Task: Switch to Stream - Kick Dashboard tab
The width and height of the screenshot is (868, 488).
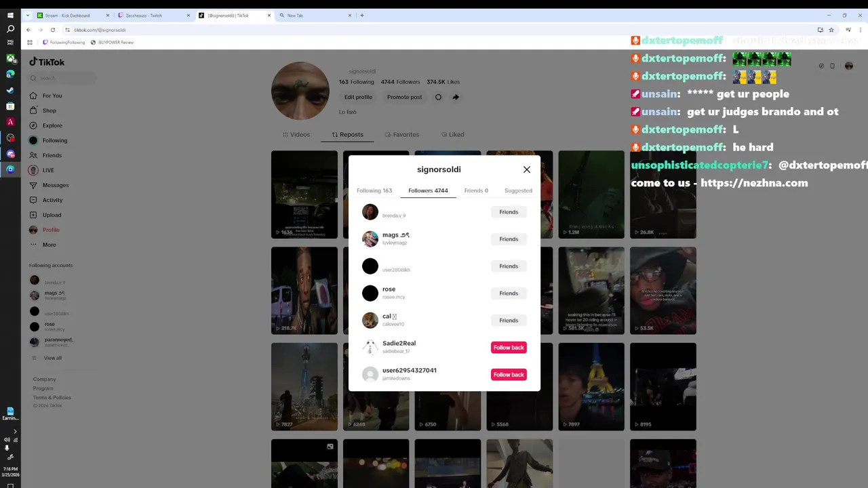Action: point(73,15)
